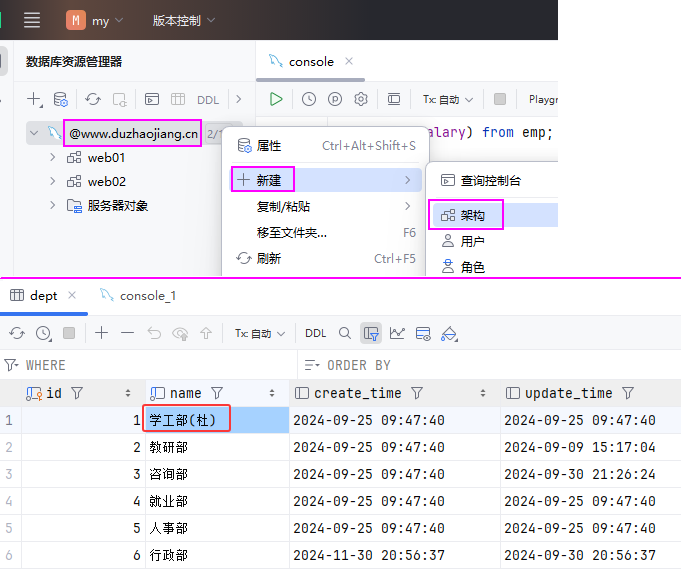Toggle the filter icon on update_time column
This screenshot has width=681, height=580.
click(x=628, y=393)
